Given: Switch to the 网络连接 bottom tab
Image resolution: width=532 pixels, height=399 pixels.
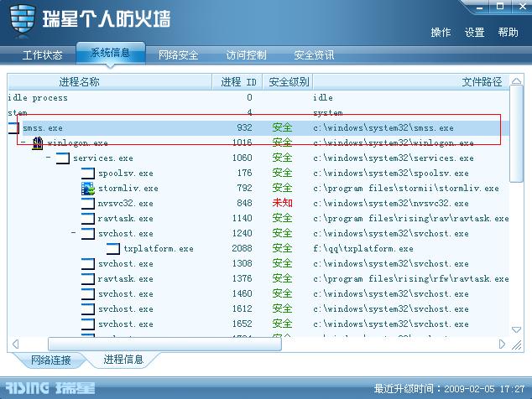Looking at the screenshot, I should tap(51, 360).
